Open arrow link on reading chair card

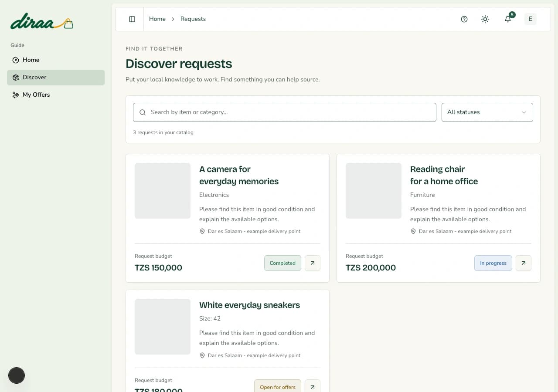coord(524,263)
